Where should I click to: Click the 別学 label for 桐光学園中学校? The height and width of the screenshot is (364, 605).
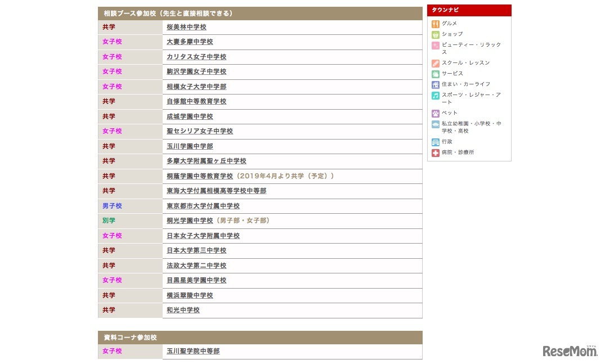pyautogui.click(x=109, y=221)
